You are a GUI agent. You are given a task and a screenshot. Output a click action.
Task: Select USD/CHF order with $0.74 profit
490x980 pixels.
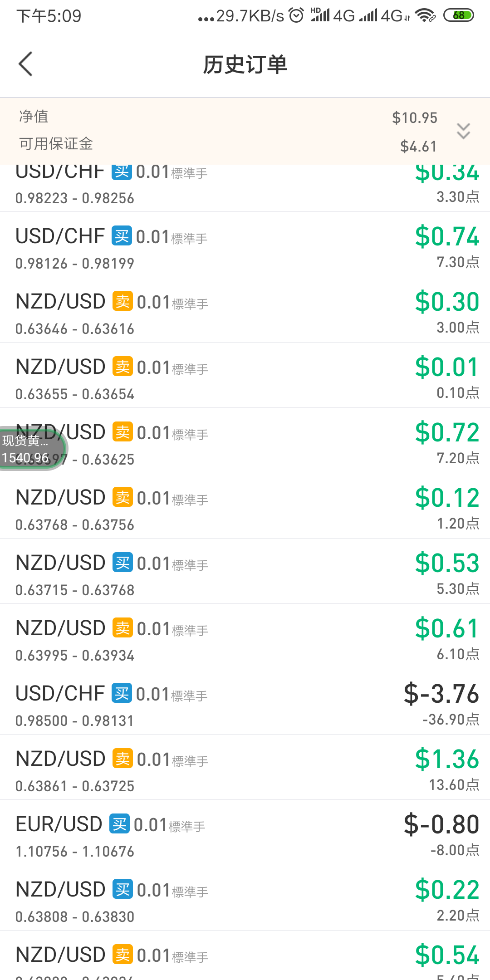[x=245, y=245]
